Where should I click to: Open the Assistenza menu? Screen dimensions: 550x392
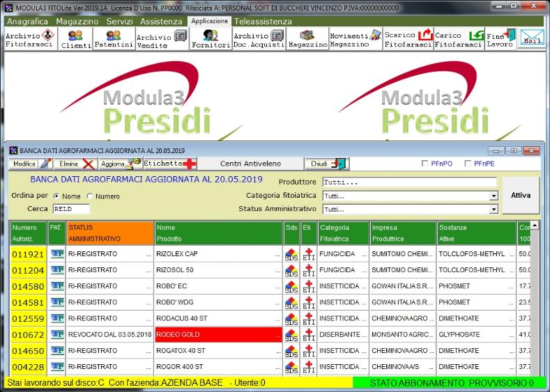(x=161, y=22)
